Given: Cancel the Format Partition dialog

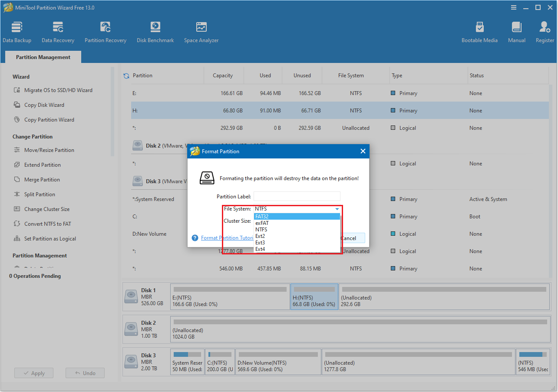Looking at the screenshot, I should [350, 238].
